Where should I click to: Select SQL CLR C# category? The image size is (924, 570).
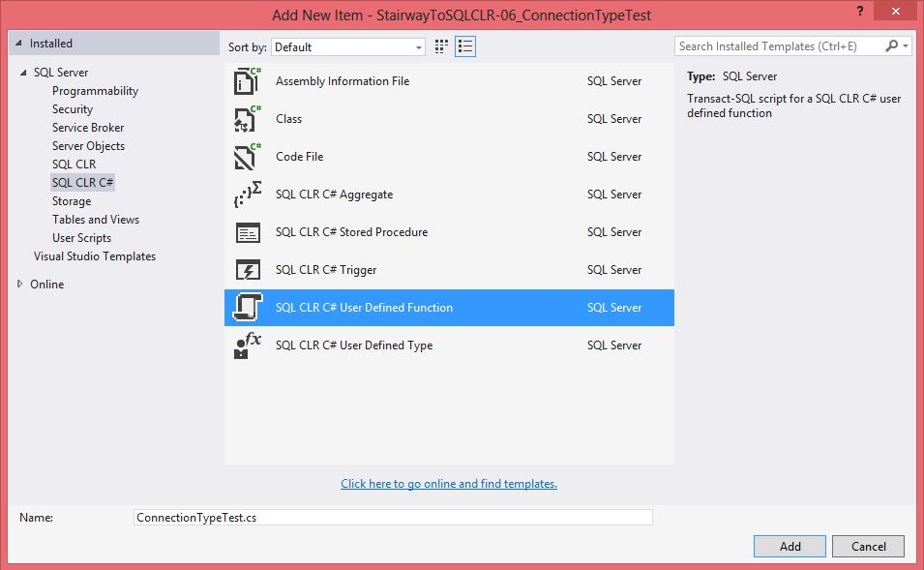point(82,183)
